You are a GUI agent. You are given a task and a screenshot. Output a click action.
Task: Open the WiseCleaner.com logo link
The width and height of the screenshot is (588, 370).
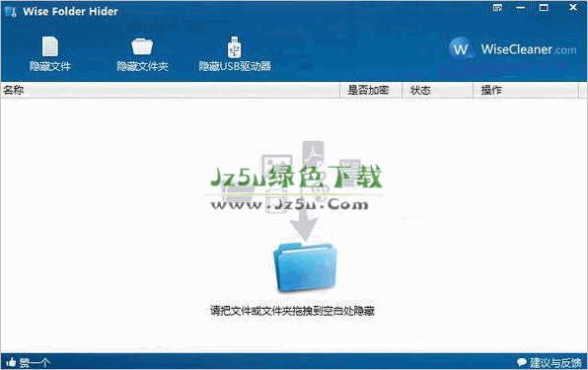pyautogui.click(x=512, y=48)
